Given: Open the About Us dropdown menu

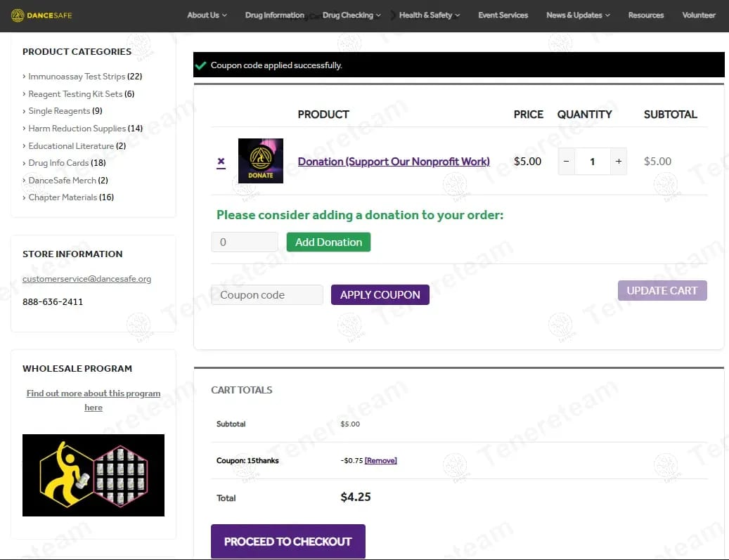Looking at the screenshot, I should (207, 15).
